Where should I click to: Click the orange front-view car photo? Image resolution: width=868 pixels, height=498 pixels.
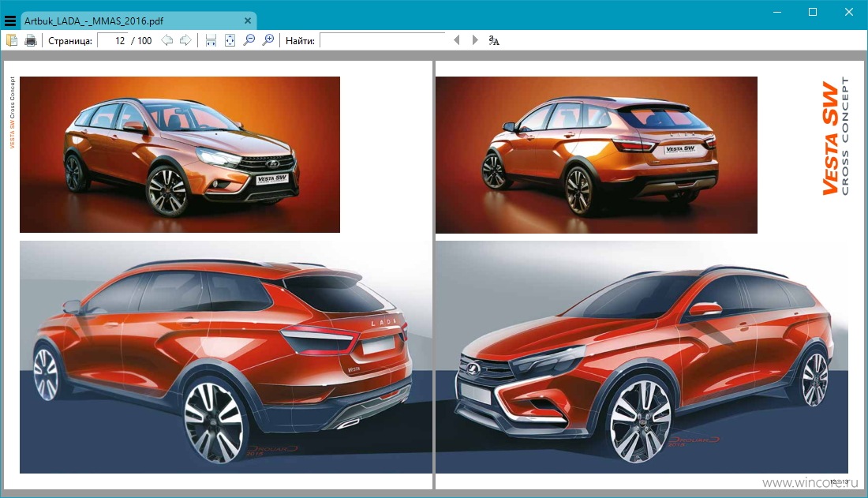click(180, 155)
